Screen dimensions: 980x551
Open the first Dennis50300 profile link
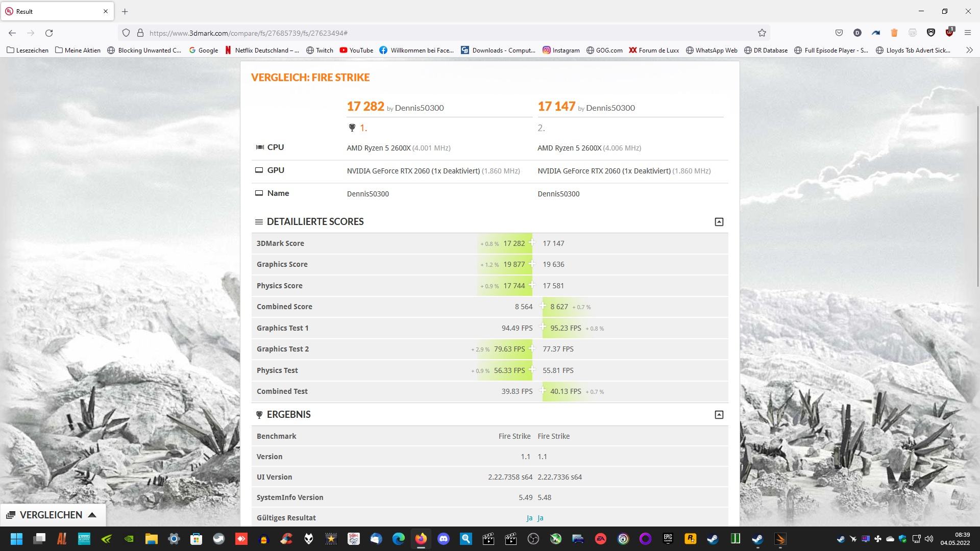419,108
